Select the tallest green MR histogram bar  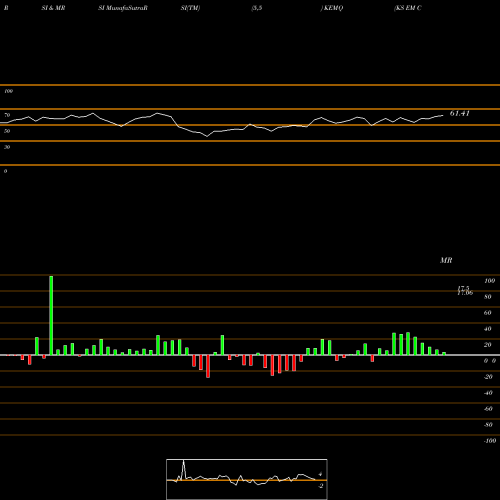[x=51, y=315]
